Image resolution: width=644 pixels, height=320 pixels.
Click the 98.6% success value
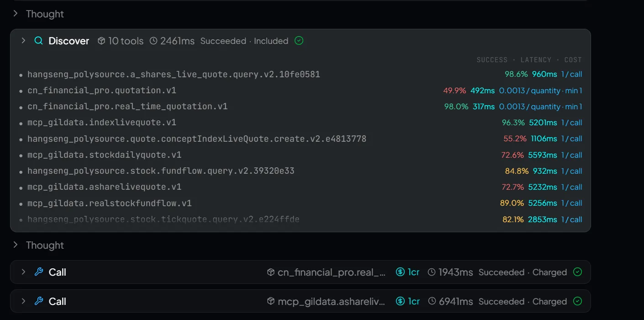516,74
